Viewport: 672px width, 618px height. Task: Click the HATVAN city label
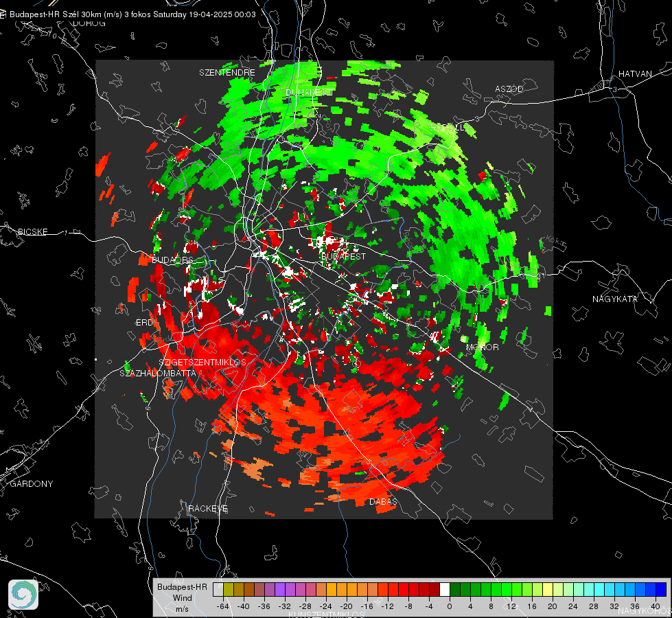tap(635, 73)
